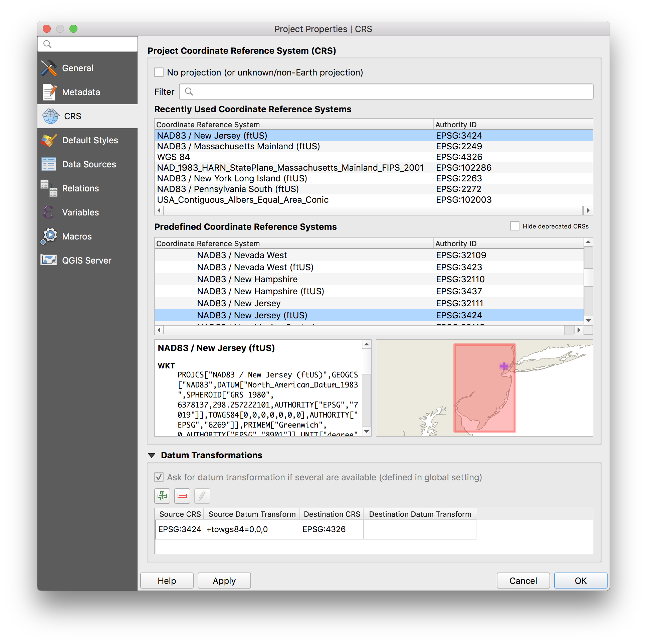The width and height of the screenshot is (647, 644).
Task: Collapse the Datum Transformations section
Action: [152, 455]
